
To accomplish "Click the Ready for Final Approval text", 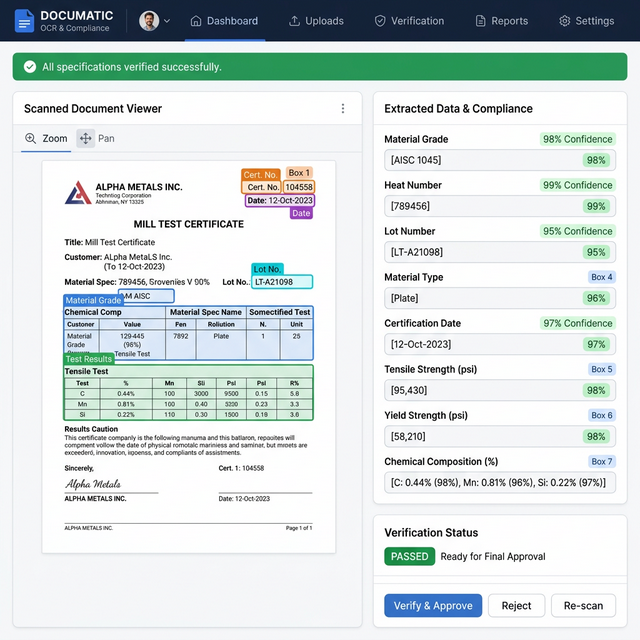I will point(493,556).
